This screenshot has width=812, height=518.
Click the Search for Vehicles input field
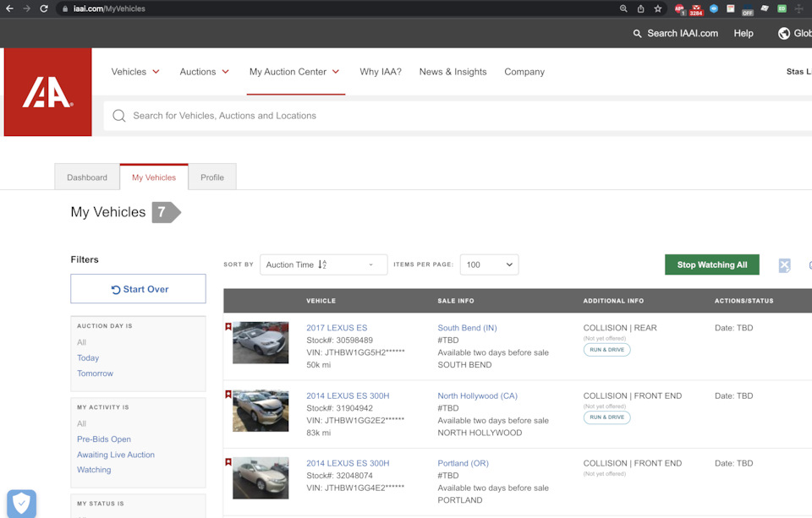point(458,116)
